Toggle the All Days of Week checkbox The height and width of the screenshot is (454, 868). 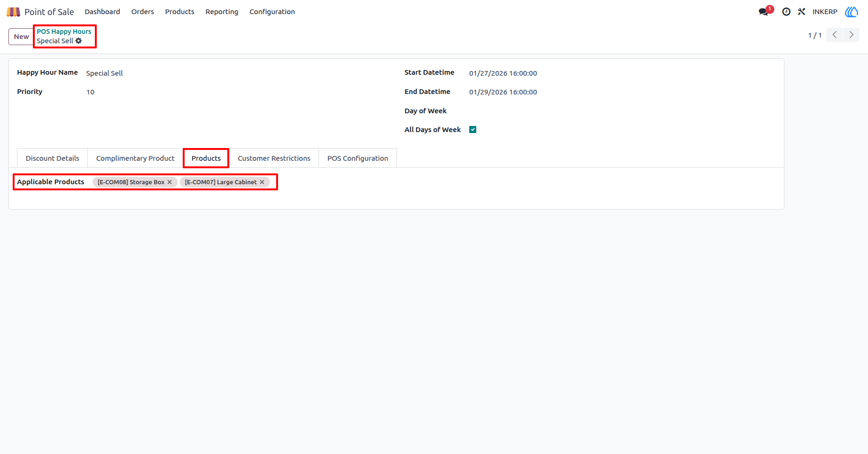point(473,130)
